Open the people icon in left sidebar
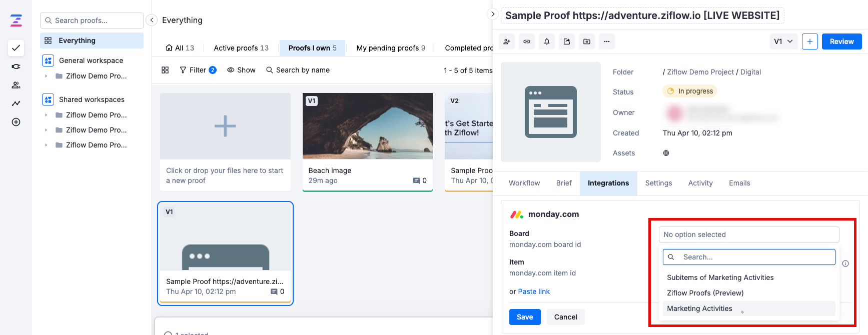868x335 pixels. [16, 85]
